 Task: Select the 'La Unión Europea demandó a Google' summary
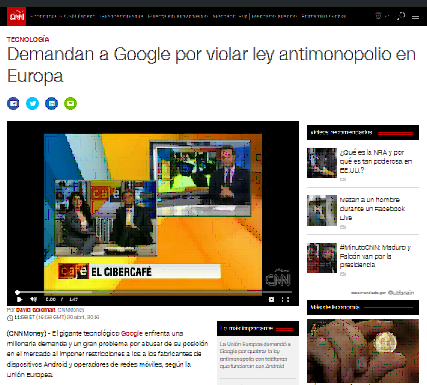[255, 355]
